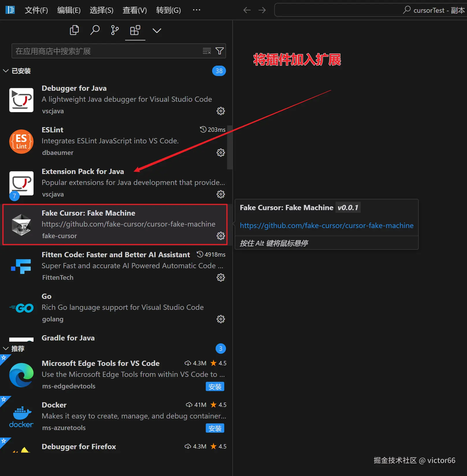The width and height of the screenshot is (467, 476).
Task: Click the Microsoft Edge Tools logo
Action: [21, 375]
